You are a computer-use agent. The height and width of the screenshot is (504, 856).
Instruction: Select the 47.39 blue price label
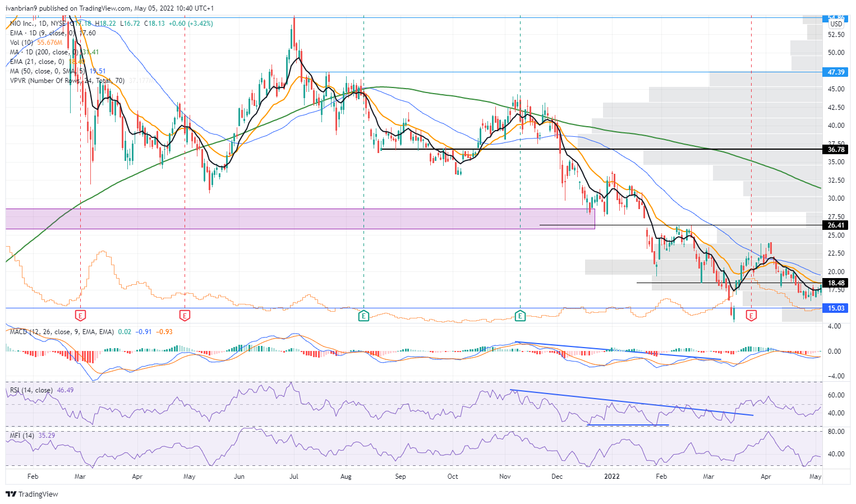836,72
